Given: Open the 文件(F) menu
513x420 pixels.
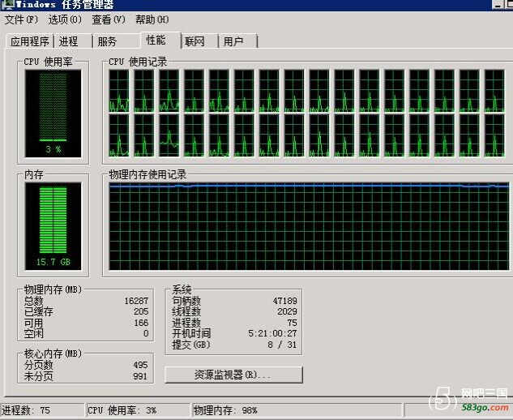Looking at the screenshot, I should (x=22, y=19).
